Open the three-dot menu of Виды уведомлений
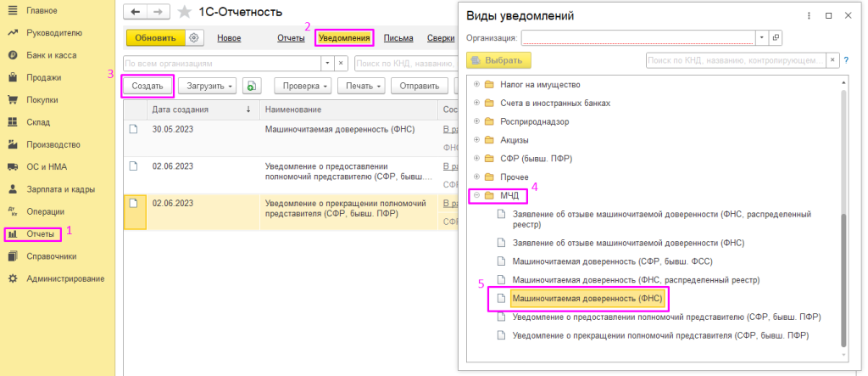868x376 pixels. (810, 16)
